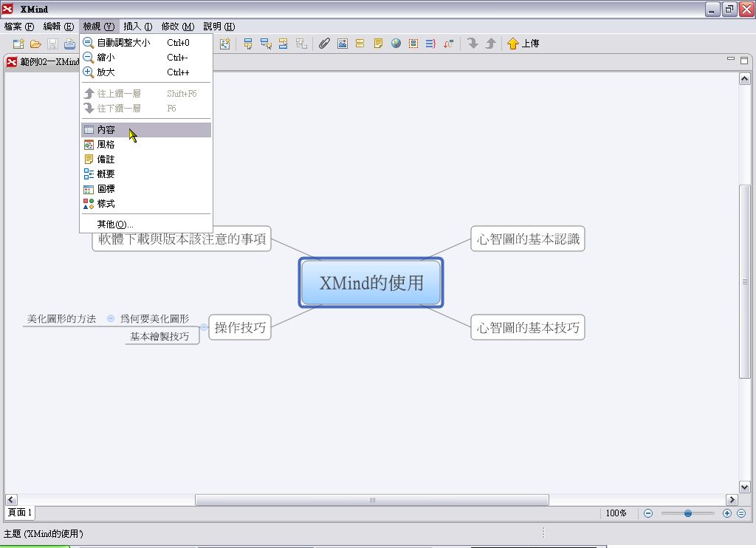Select 樣式 in the view menu
Image resolution: width=756 pixels, height=548 pixels.
147,204
